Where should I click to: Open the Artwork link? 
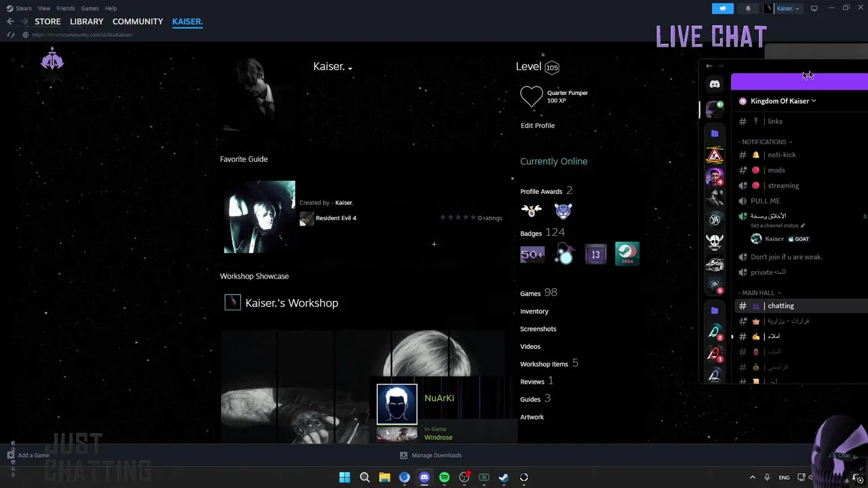coord(532,417)
